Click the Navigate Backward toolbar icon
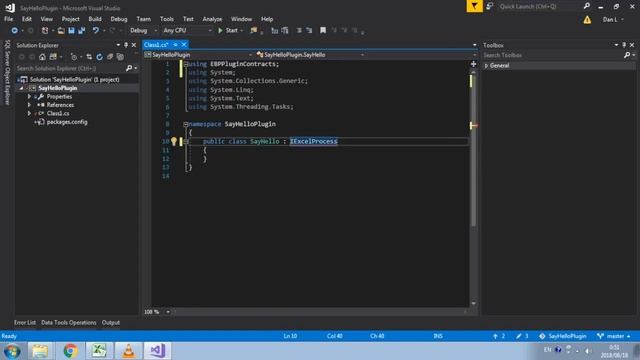Viewport: 640px width, 360px height. pyautogui.click(x=14, y=31)
